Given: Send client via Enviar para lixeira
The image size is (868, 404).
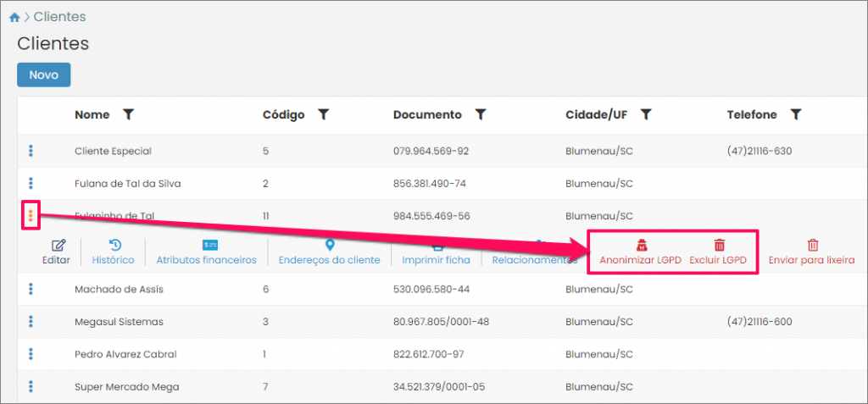Looking at the screenshot, I should 811,252.
